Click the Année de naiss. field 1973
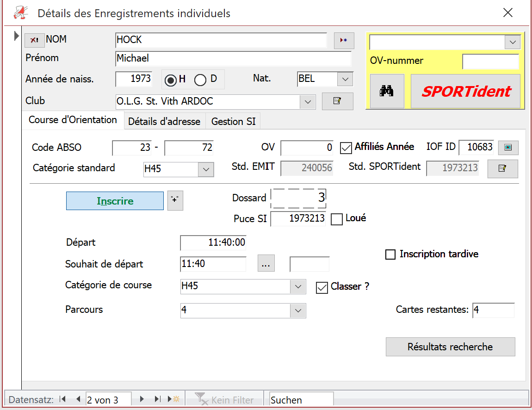 (134, 79)
